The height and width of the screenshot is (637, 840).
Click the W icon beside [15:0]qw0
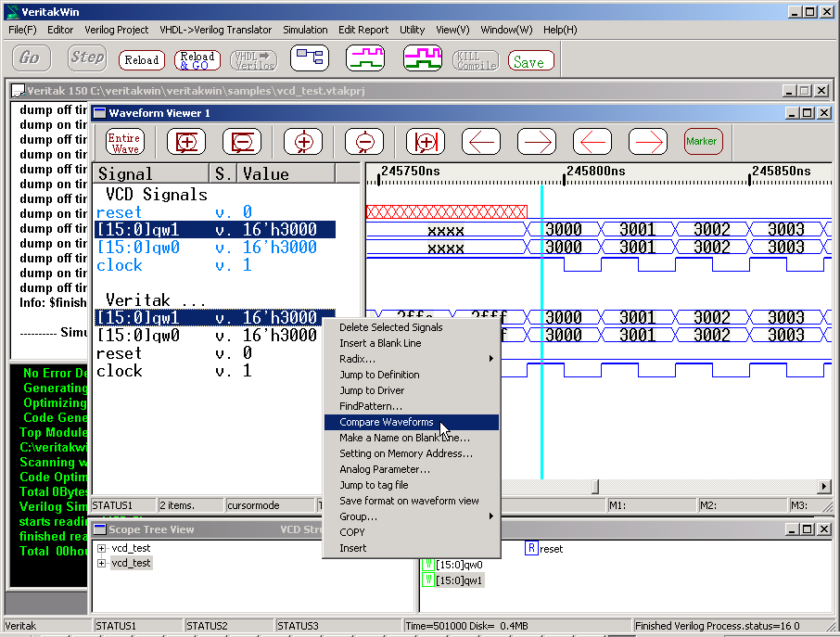pyautogui.click(x=428, y=564)
